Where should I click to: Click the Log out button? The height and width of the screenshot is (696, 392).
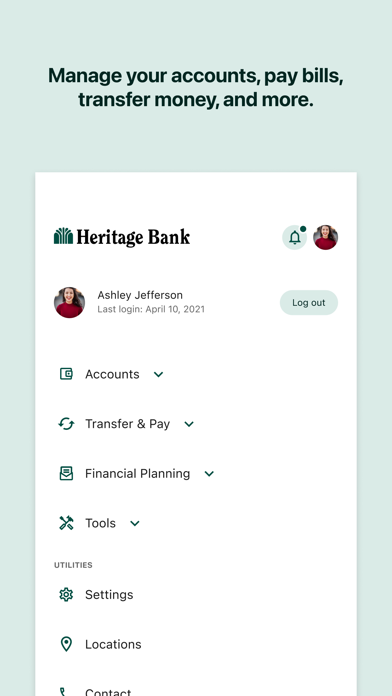309,303
